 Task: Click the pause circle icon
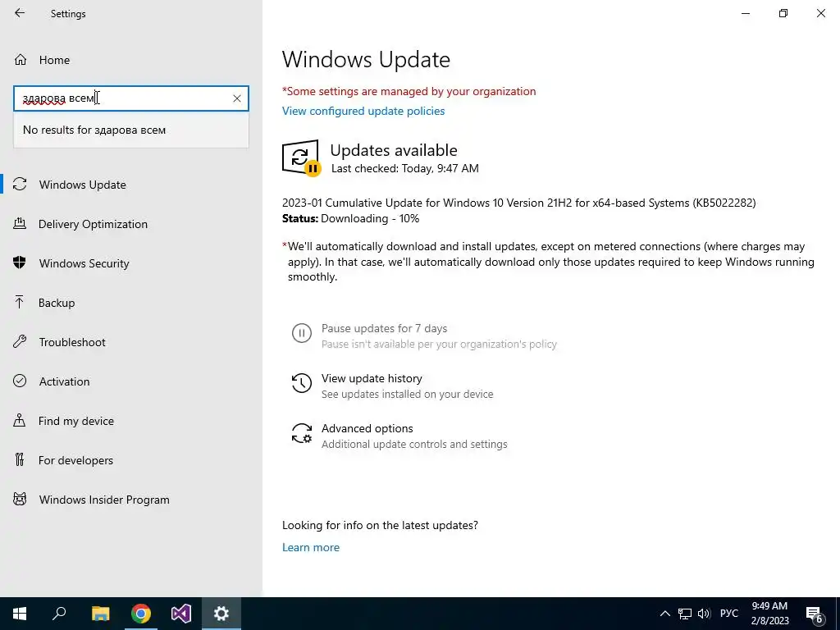[x=302, y=333]
